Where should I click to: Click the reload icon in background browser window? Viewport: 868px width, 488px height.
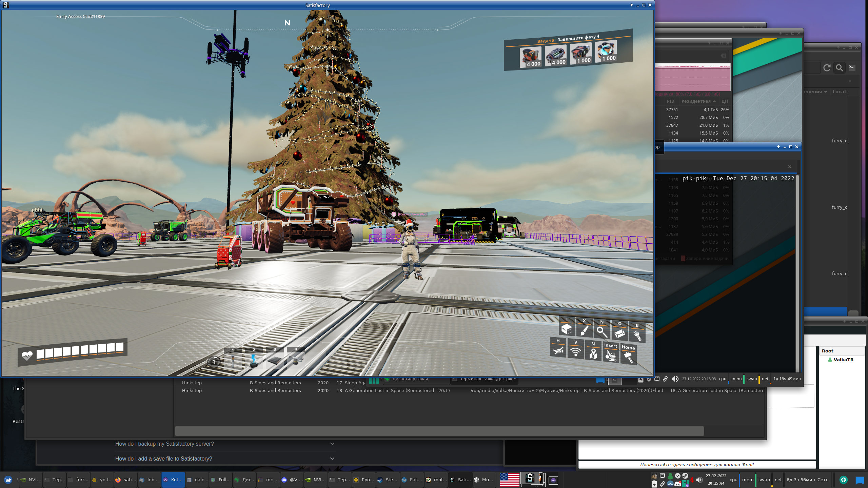coord(827,68)
